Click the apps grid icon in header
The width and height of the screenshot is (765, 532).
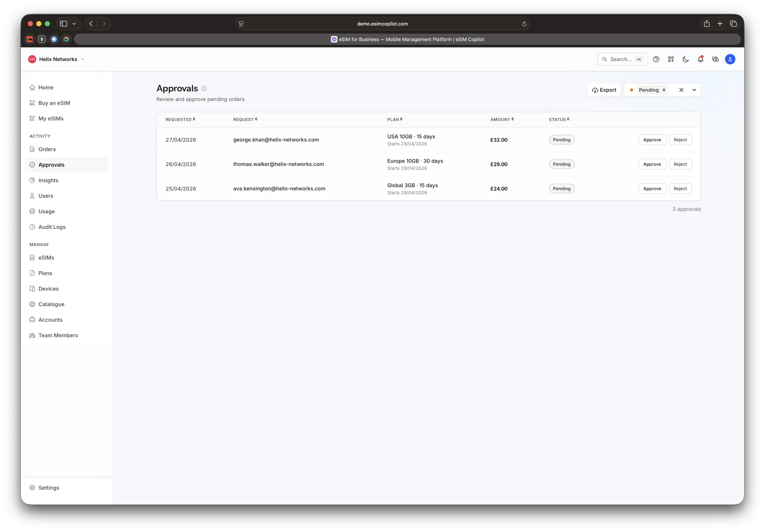tap(671, 59)
